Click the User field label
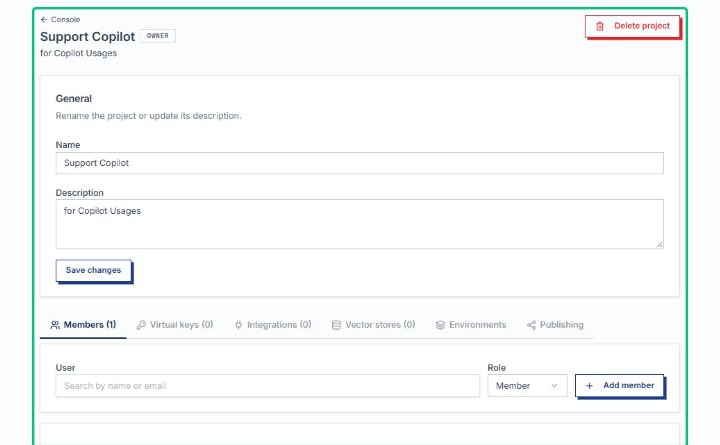The width and height of the screenshot is (720, 445). 65,368
